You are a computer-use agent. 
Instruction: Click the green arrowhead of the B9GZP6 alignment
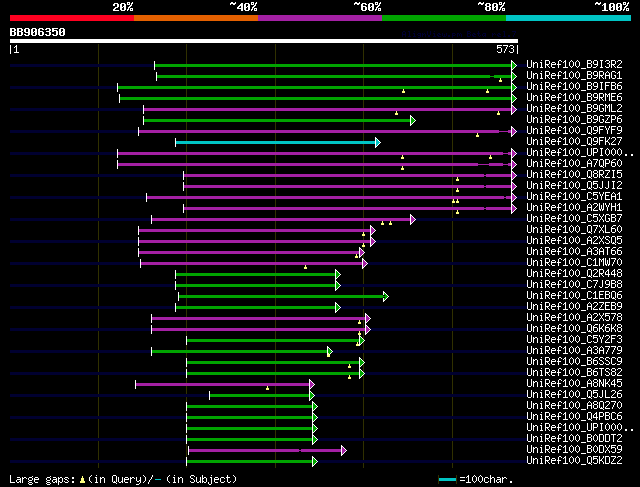tap(413, 120)
